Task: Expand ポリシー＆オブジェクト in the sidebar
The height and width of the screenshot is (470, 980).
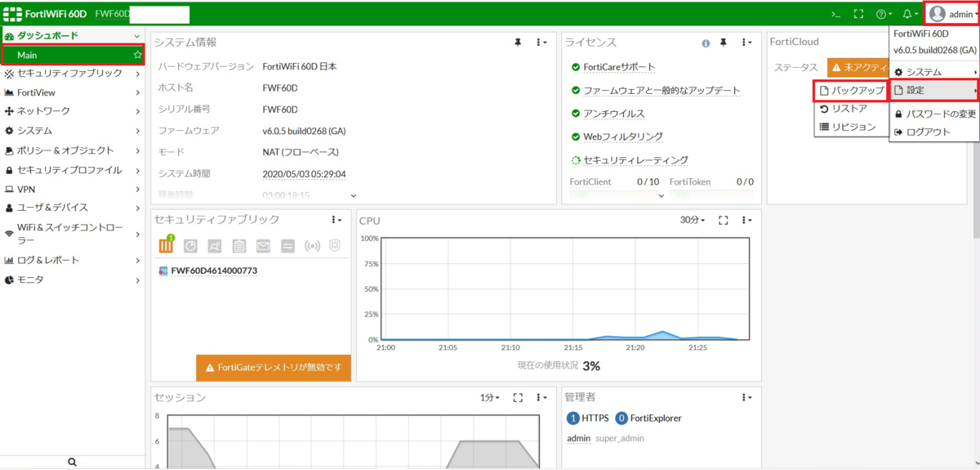Action: point(73,150)
